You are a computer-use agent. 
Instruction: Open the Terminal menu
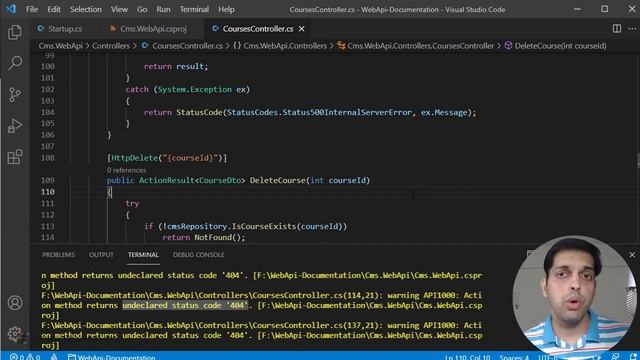tap(194, 9)
